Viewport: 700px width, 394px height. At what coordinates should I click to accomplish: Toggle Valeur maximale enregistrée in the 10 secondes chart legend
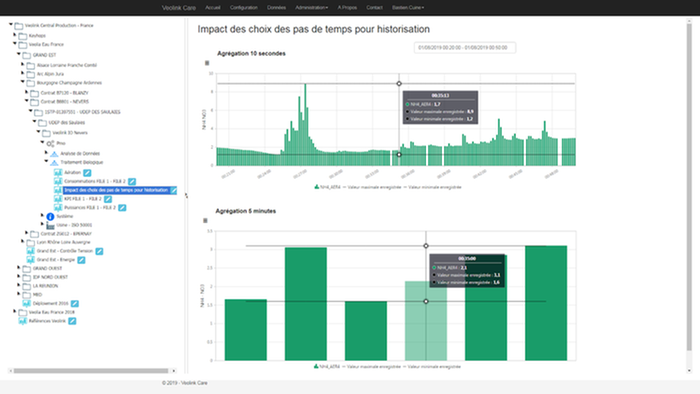[x=372, y=187]
